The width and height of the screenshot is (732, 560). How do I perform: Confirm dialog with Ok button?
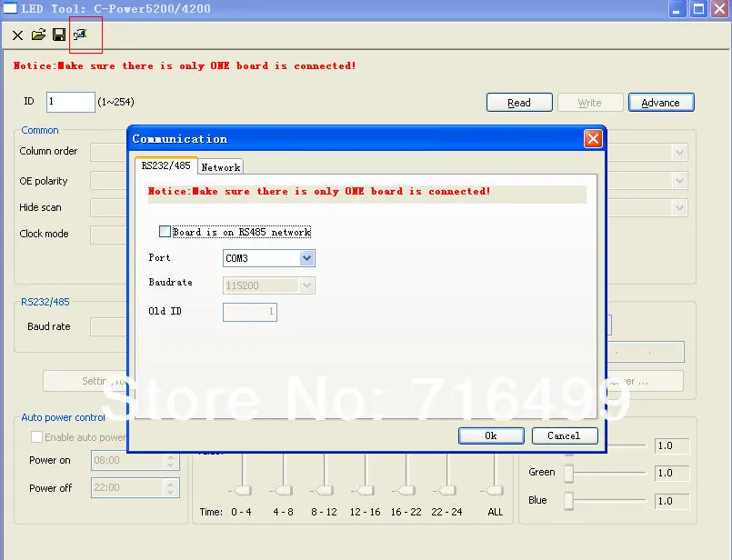(491, 435)
